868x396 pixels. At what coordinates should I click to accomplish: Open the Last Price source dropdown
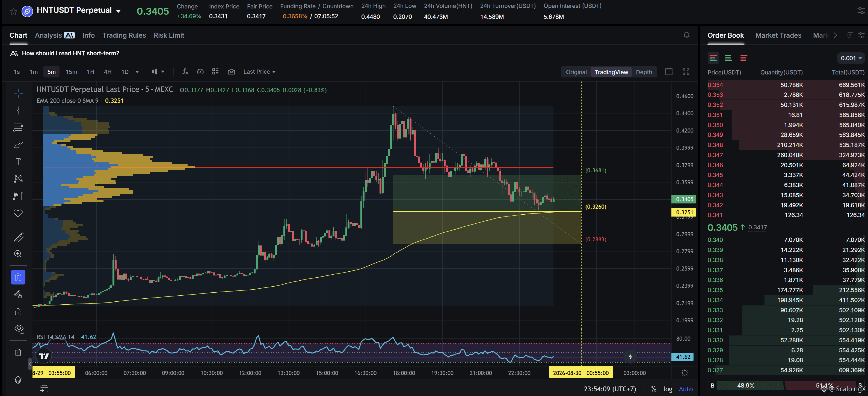click(x=259, y=72)
